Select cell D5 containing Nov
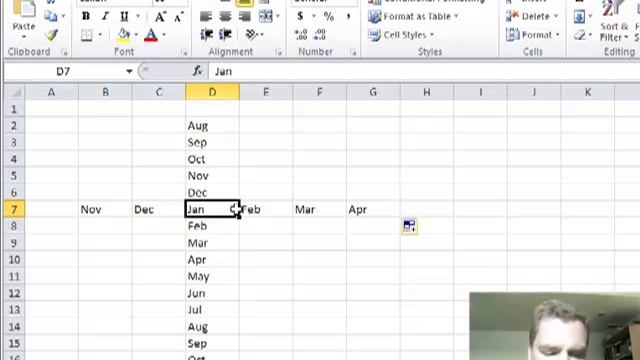 click(x=212, y=176)
